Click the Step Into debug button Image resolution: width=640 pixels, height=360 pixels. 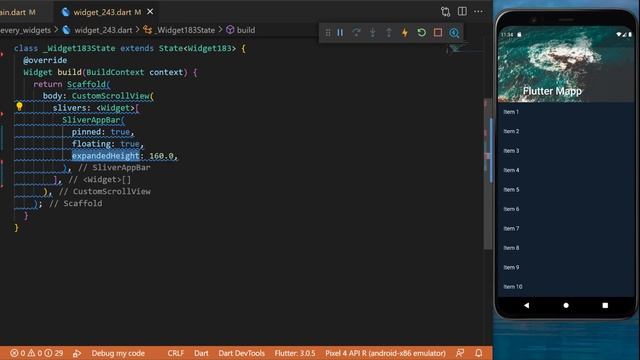[373, 33]
